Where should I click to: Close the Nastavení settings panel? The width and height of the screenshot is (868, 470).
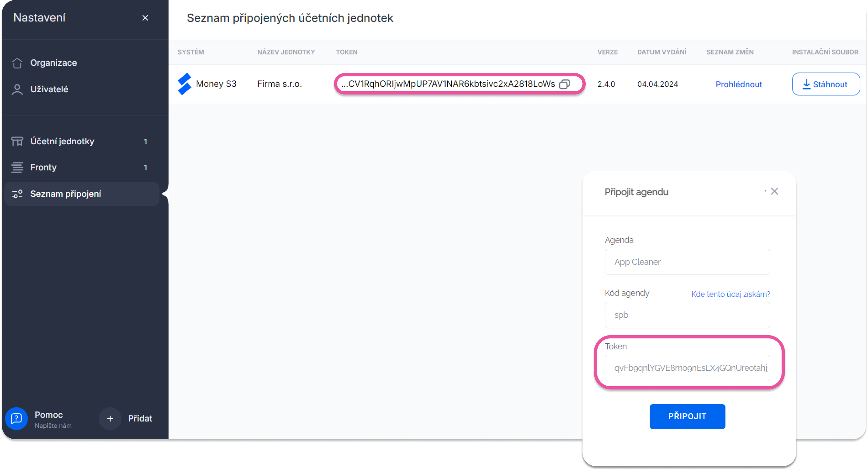(x=145, y=18)
